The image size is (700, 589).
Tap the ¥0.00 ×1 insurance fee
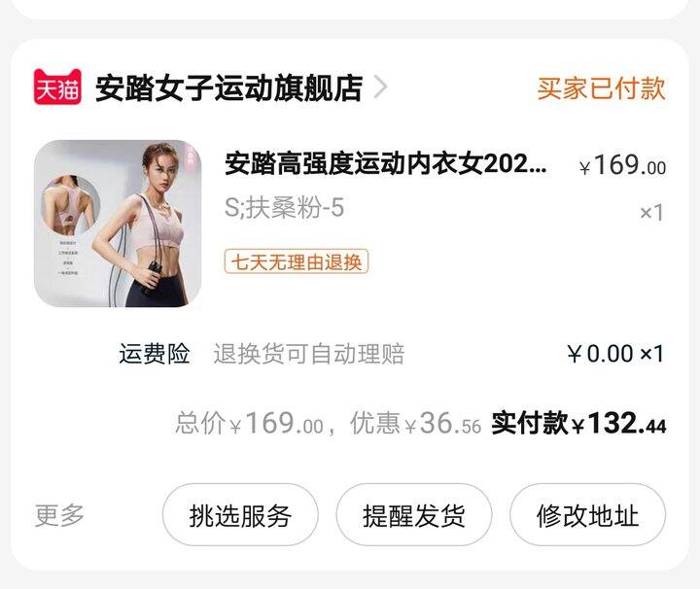click(x=615, y=354)
